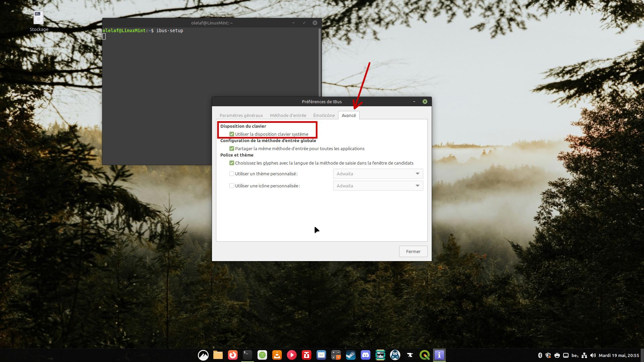Open the printer tray applet
The image size is (644, 362).
click(557, 355)
